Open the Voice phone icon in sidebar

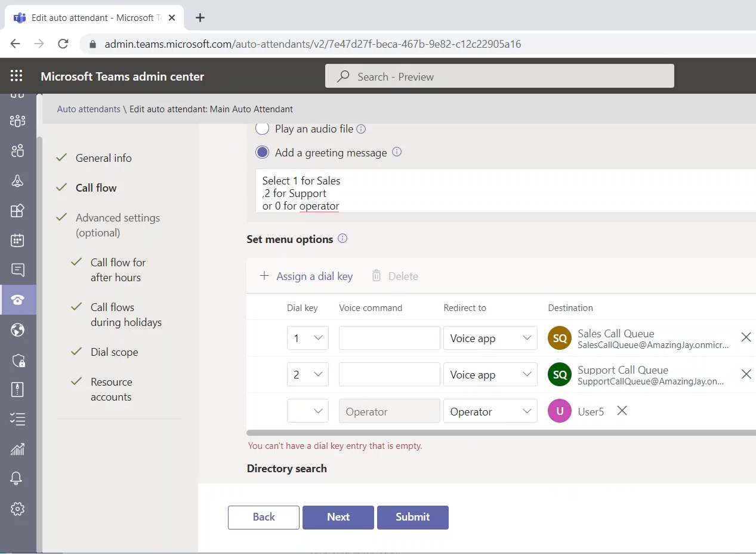(x=17, y=300)
